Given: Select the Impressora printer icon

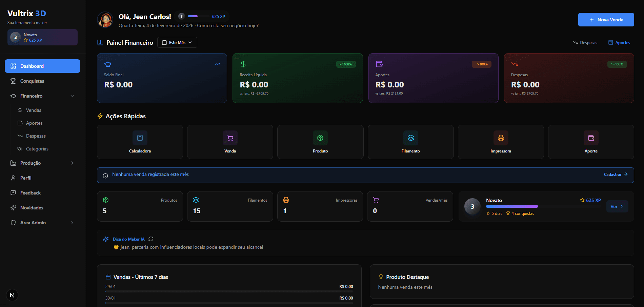Looking at the screenshot, I should tap(501, 138).
